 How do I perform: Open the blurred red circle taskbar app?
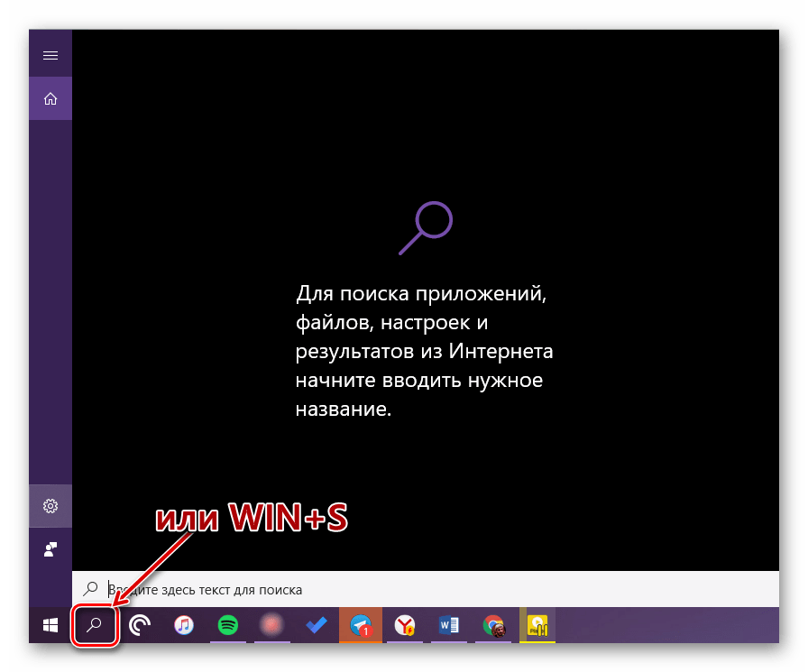click(x=272, y=625)
